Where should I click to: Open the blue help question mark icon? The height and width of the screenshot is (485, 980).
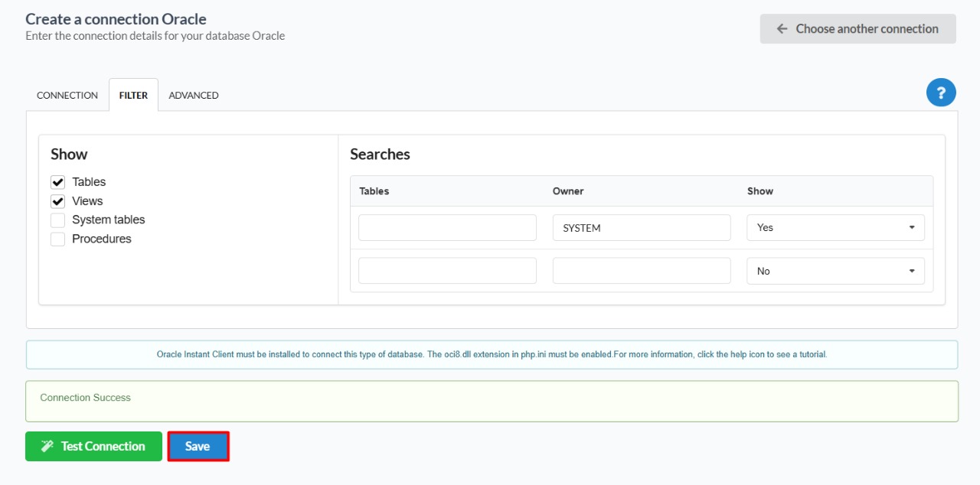point(941,93)
